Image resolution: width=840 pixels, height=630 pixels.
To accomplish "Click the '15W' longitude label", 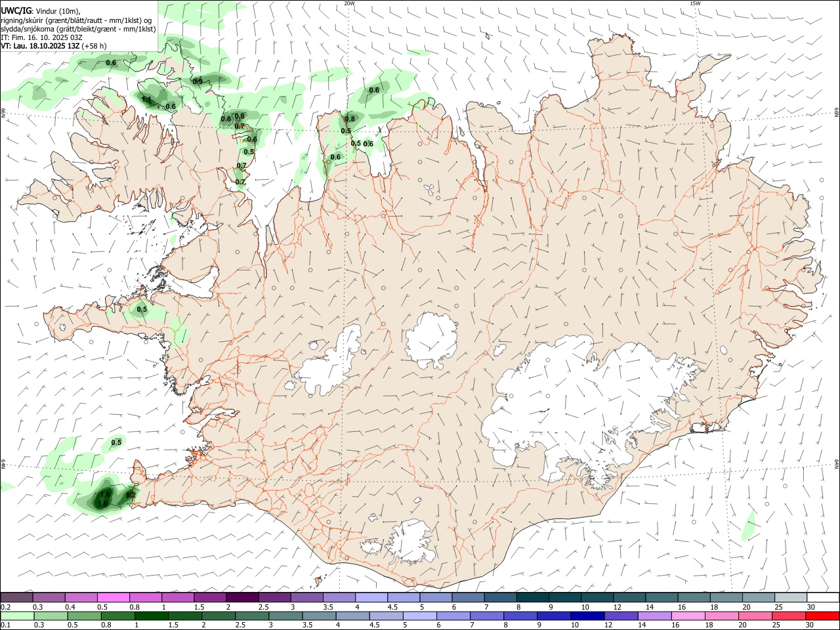I will pyautogui.click(x=696, y=3).
